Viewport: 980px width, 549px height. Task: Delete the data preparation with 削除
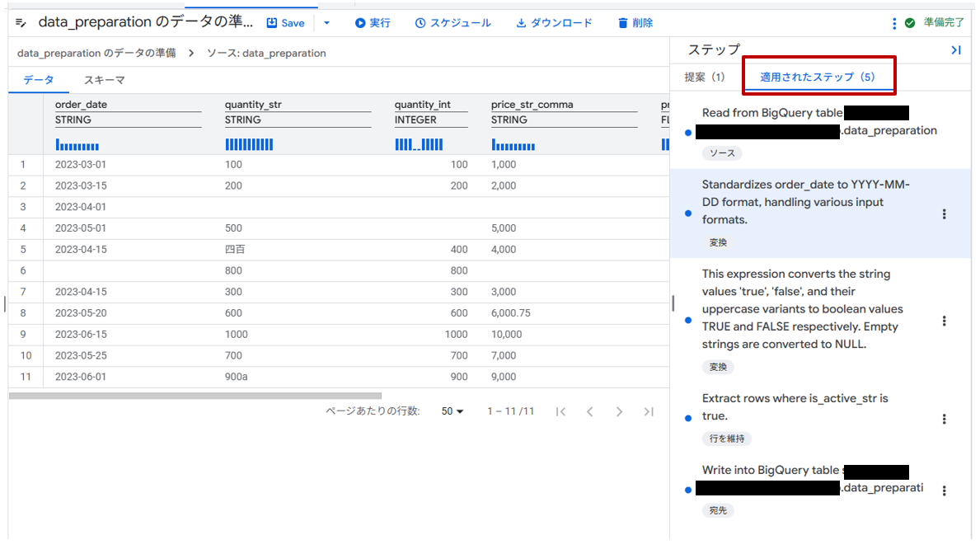point(635,23)
